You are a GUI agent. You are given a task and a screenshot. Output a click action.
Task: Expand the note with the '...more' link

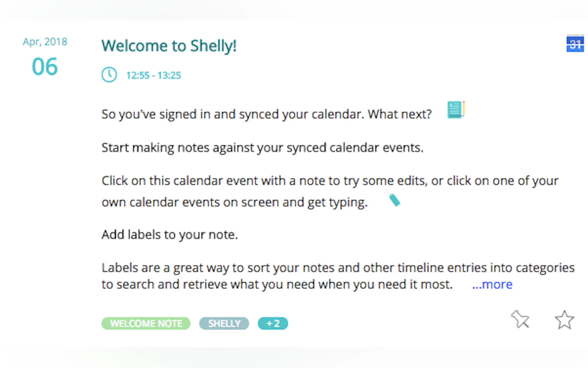pos(492,284)
